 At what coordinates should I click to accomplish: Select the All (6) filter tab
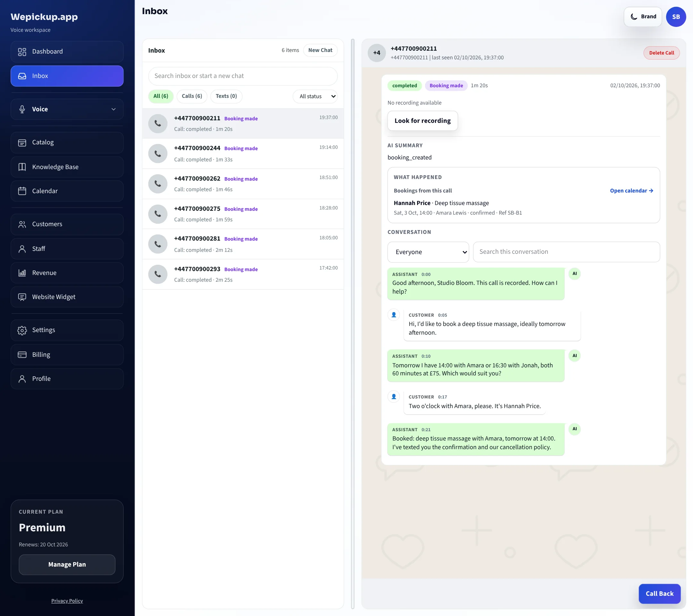pos(161,96)
